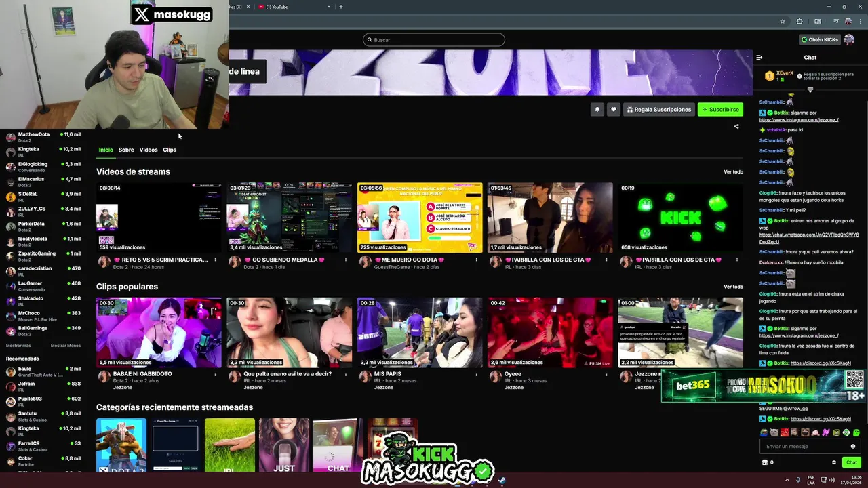Open the JUST chatting category card
The image size is (868, 488).
pyautogui.click(x=284, y=445)
